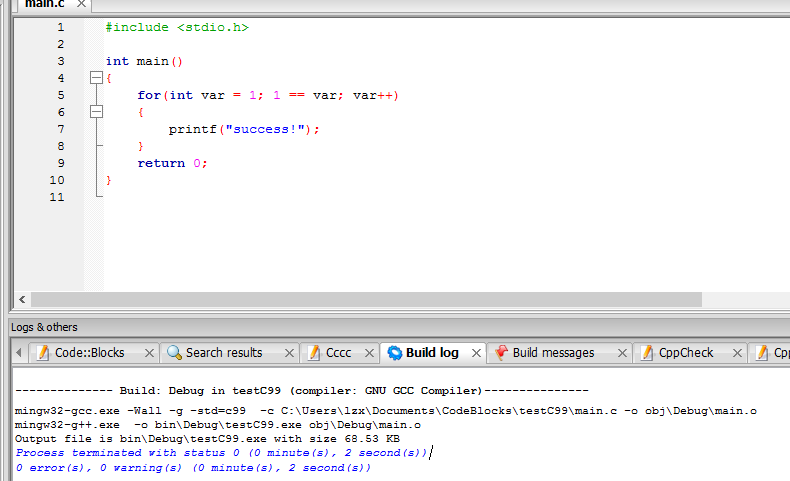Switch to the Search results tab
This screenshot has width=790, height=481.
click(x=224, y=353)
